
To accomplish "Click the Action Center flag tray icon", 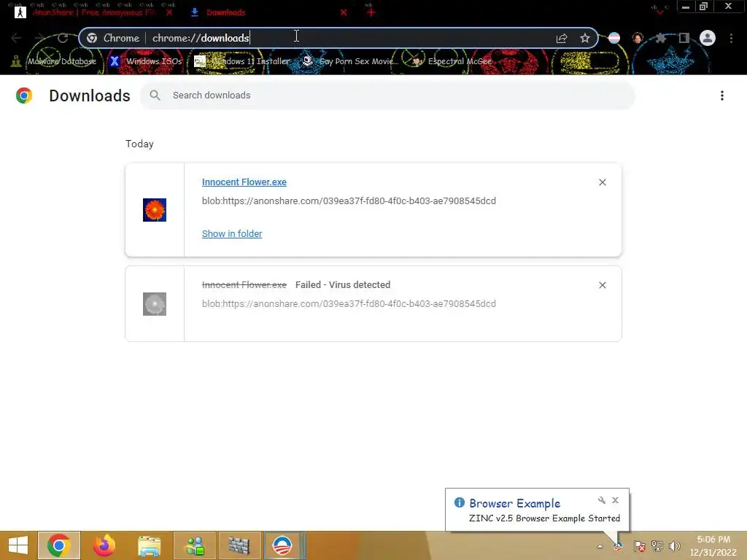I will click(639, 546).
